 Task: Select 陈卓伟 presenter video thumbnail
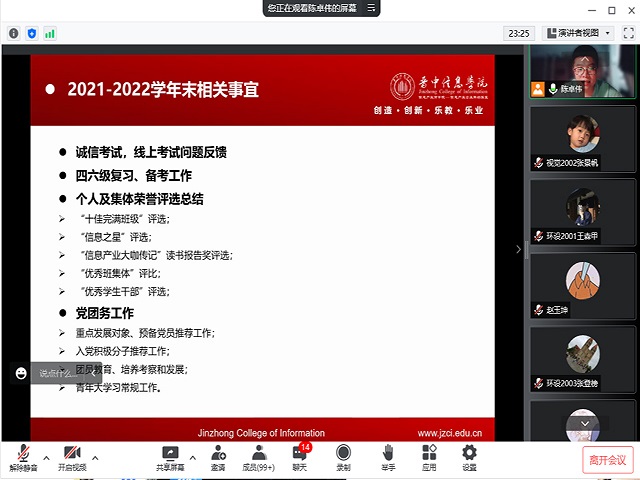click(x=582, y=71)
